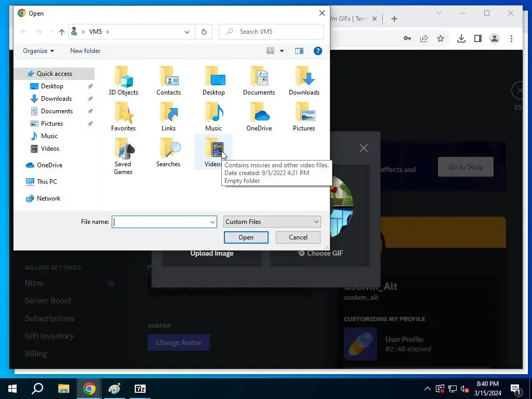The height and width of the screenshot is (399, 532).
Task: Open Custom Files type dropdown
Action: click(272, 221)
